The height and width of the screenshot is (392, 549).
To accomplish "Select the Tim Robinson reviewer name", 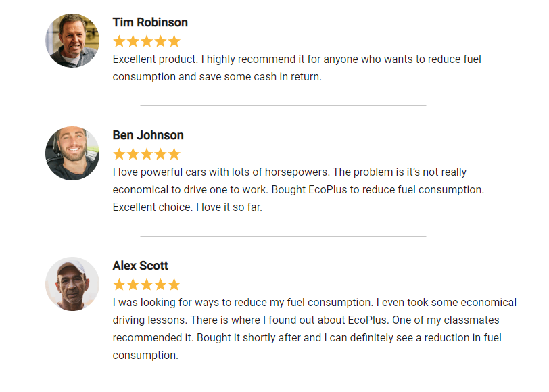I will tap(150, 22).
